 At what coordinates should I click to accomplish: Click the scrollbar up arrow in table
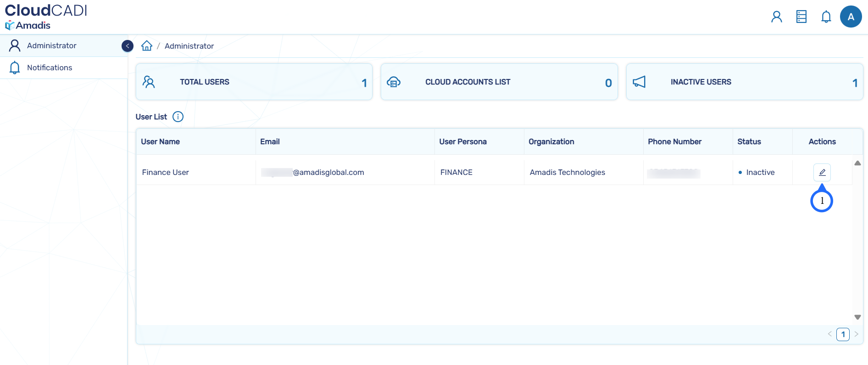(857, 163)
